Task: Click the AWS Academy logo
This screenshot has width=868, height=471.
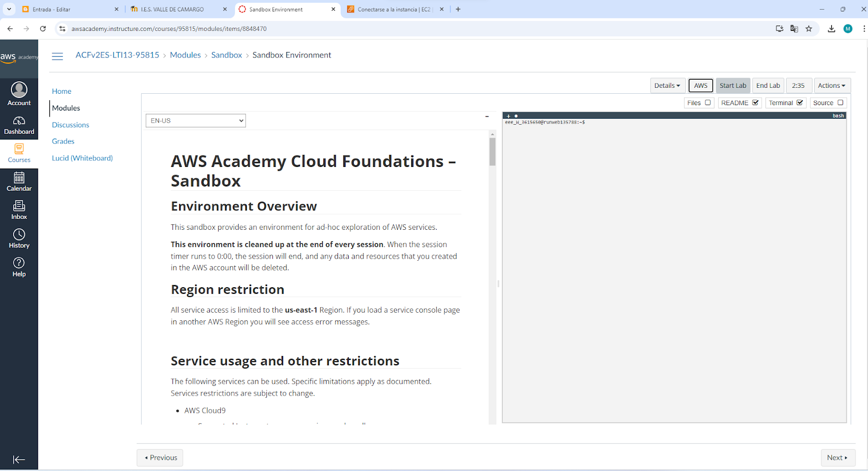Action: pyautogui.click(x=19, y=57)
